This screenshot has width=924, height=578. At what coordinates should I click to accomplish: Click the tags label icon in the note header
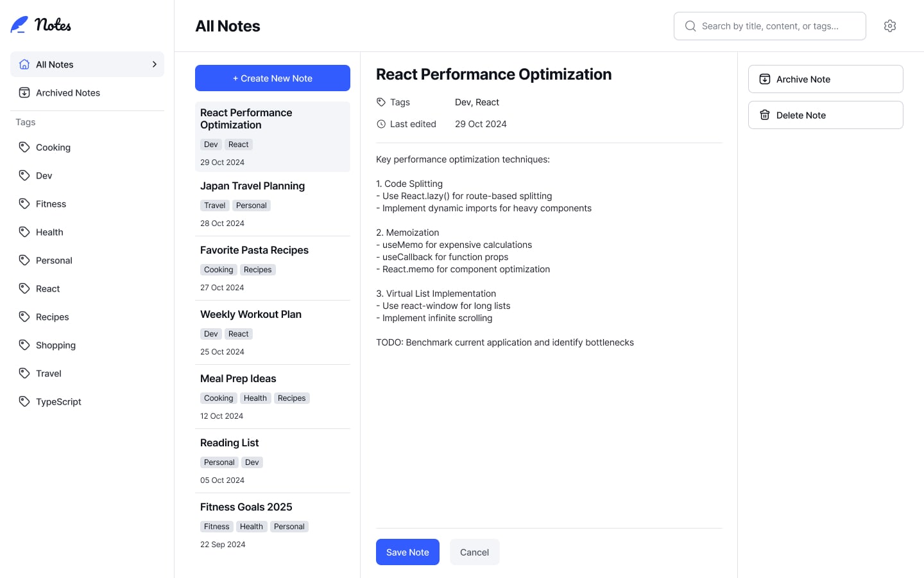point(381,101)
